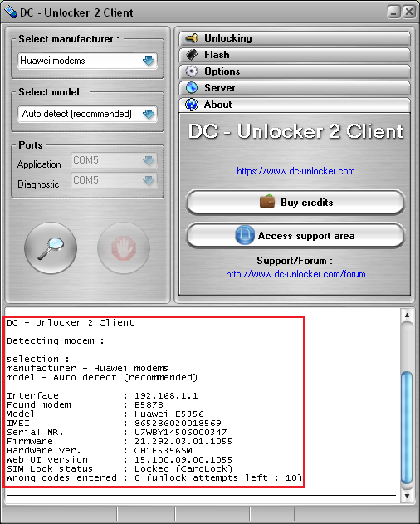
Task: Click the question mark About icon
Action: (x=192, y=105)
